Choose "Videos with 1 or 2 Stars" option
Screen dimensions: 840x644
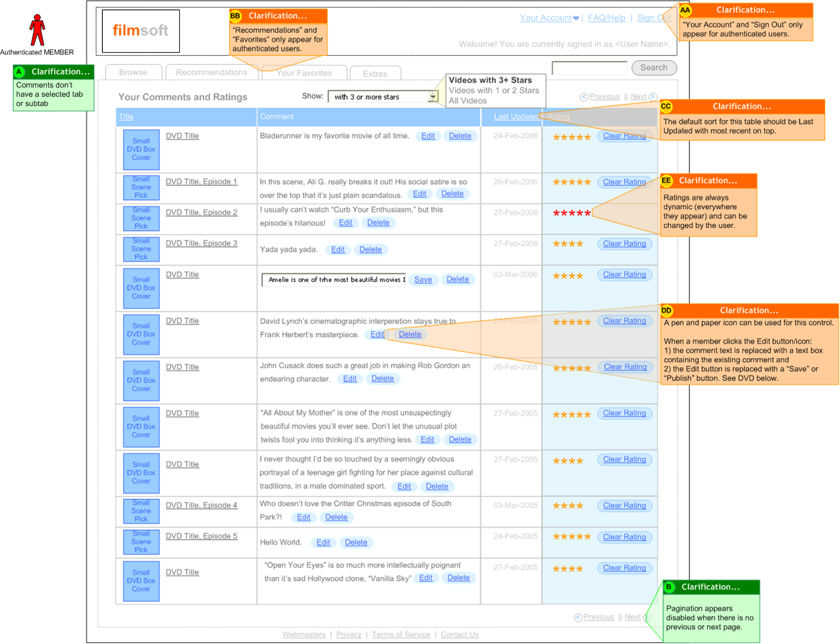494,91
